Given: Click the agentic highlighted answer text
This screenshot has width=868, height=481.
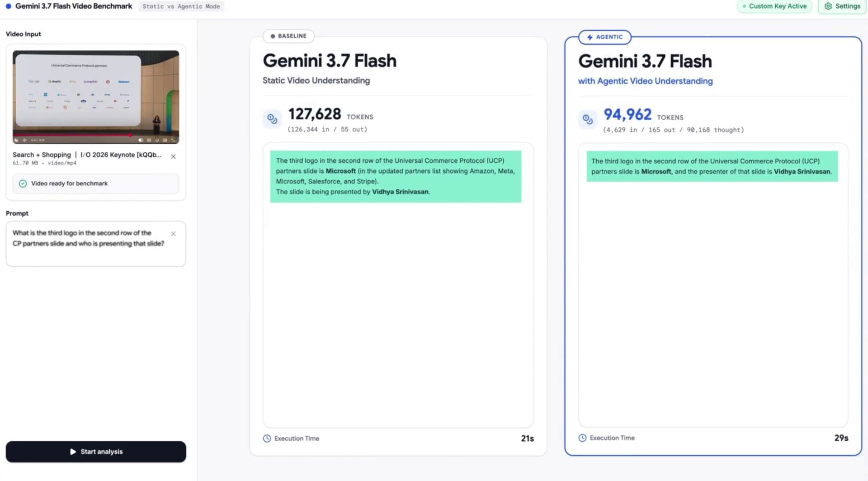Looking at the screenshot, I should (712, 166).
